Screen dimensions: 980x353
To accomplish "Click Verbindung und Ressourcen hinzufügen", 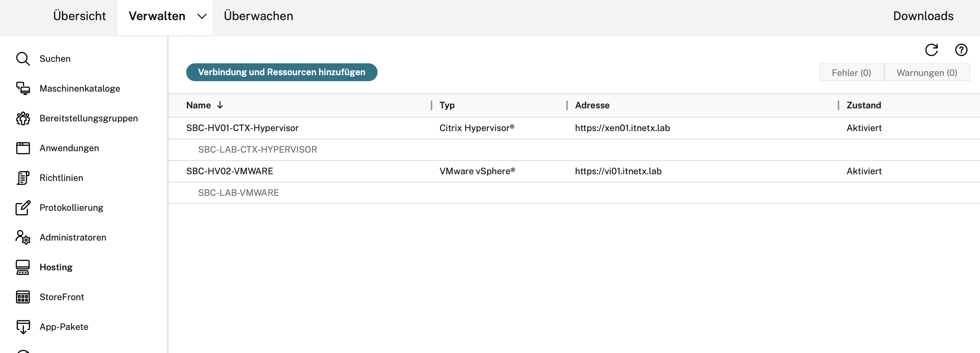I will [x=281, y=72].
